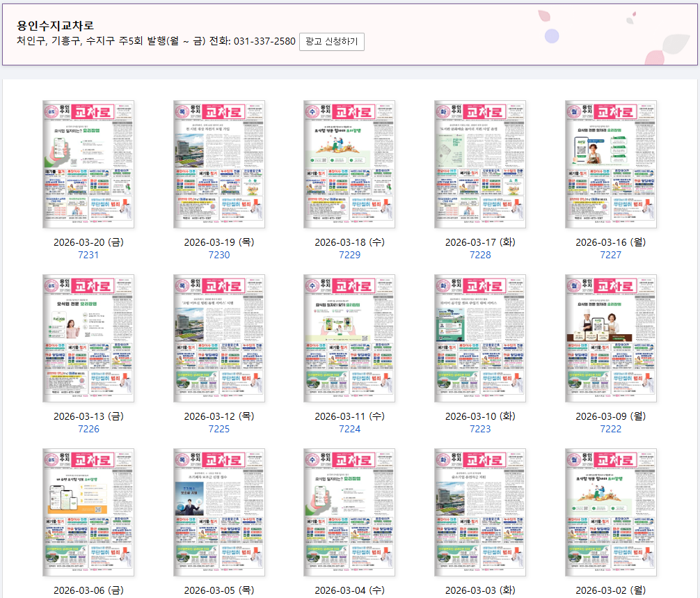
Task: Open issue 7230 via its number link
Action: (x=218, y=255)
